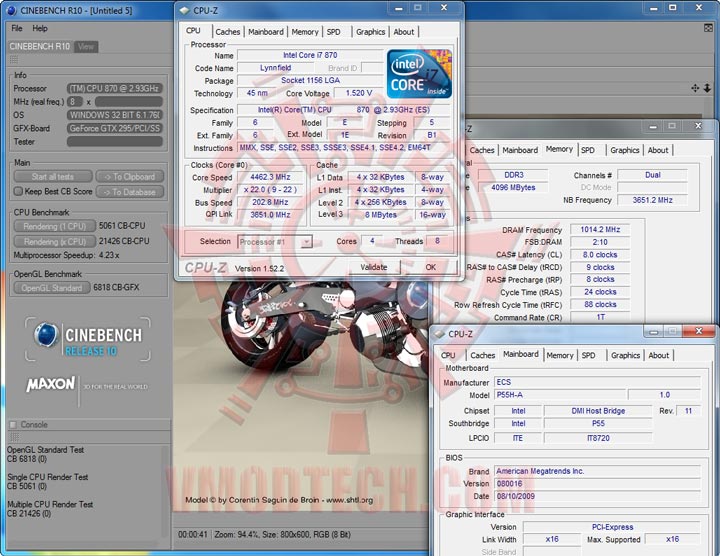Open About tab in front CPU-Z window
Viewport: 720px width, 556px height.
404,32
